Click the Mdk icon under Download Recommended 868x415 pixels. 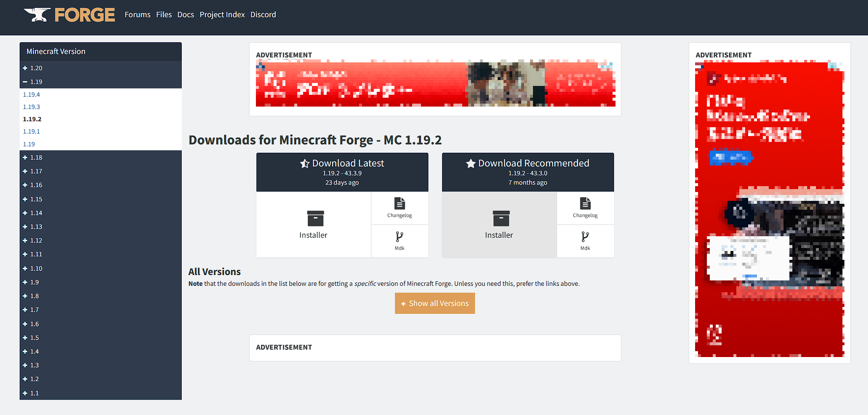pyautogui.click(x=585, y=237)
